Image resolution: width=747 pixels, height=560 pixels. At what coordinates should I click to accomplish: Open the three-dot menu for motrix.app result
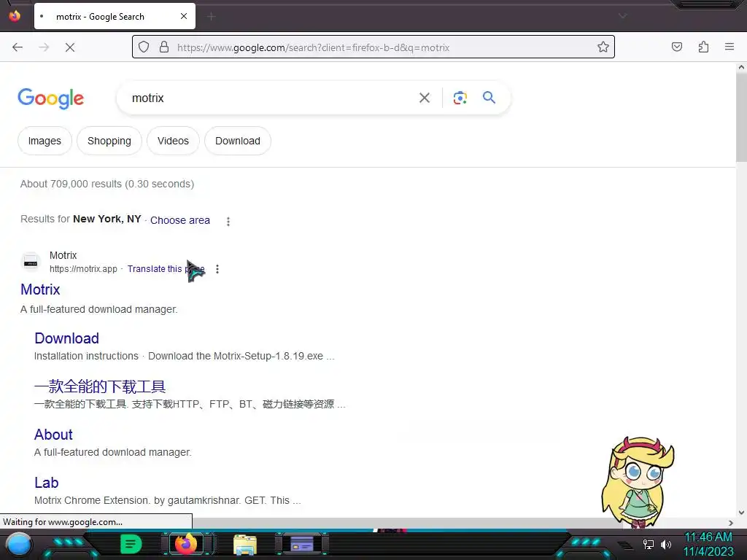click(217, 269)
